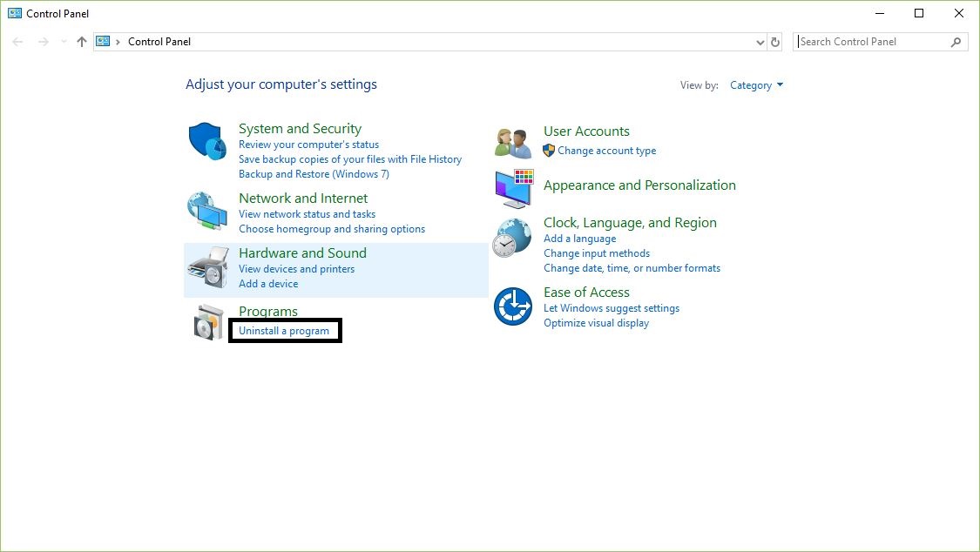
Task: Click Change date, time, or number formats
Action: click(632, 268)
